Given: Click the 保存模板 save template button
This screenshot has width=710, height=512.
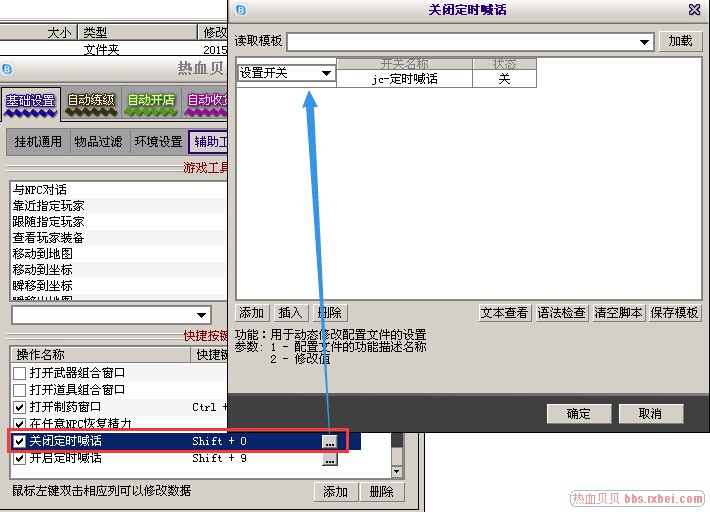Looking at the screenshot, I should [674, 313].
